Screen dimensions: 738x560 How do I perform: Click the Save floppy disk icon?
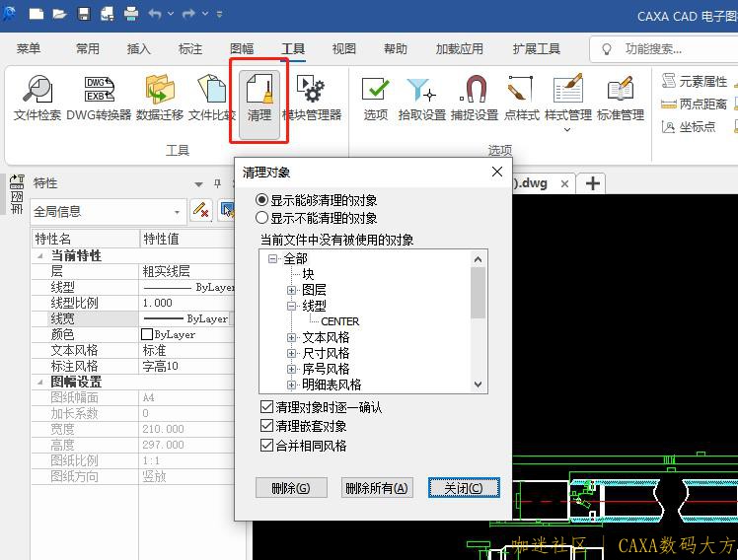tap(84, 14)
